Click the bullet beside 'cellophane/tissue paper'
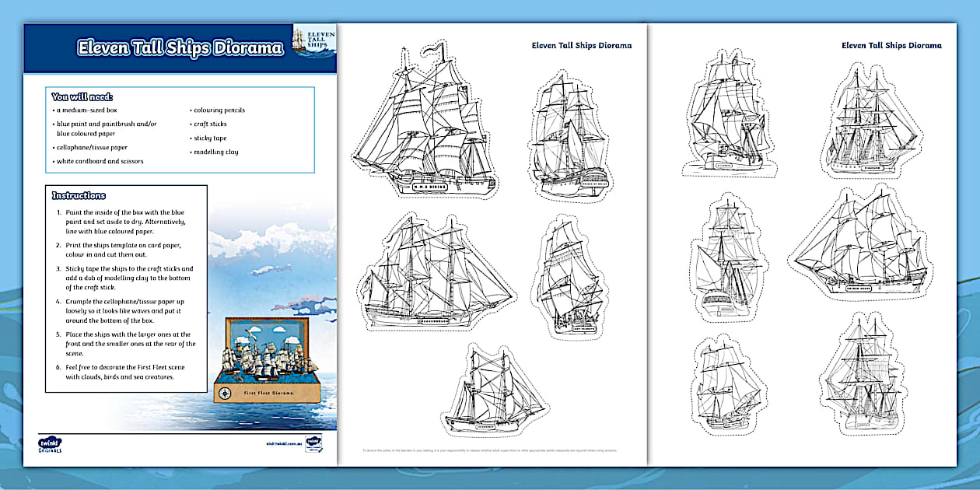Viewport: 980px width, 490px height. pyautogui.click(x=54, y=146)
